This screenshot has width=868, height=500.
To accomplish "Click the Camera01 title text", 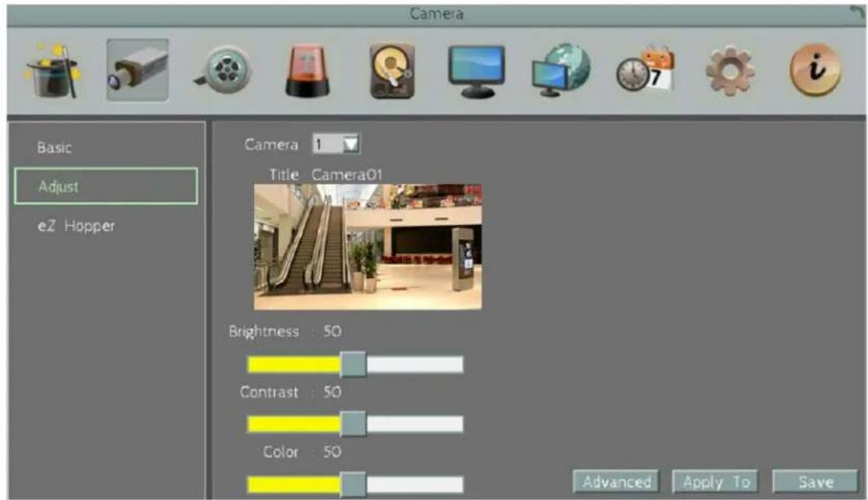I will pyautogui.click(x=347, y=175).
